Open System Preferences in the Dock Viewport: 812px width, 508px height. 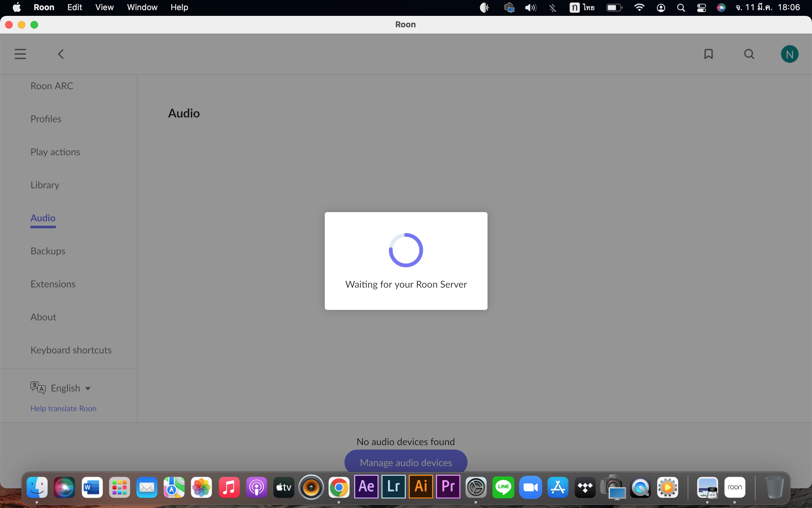tap(476, 487)
